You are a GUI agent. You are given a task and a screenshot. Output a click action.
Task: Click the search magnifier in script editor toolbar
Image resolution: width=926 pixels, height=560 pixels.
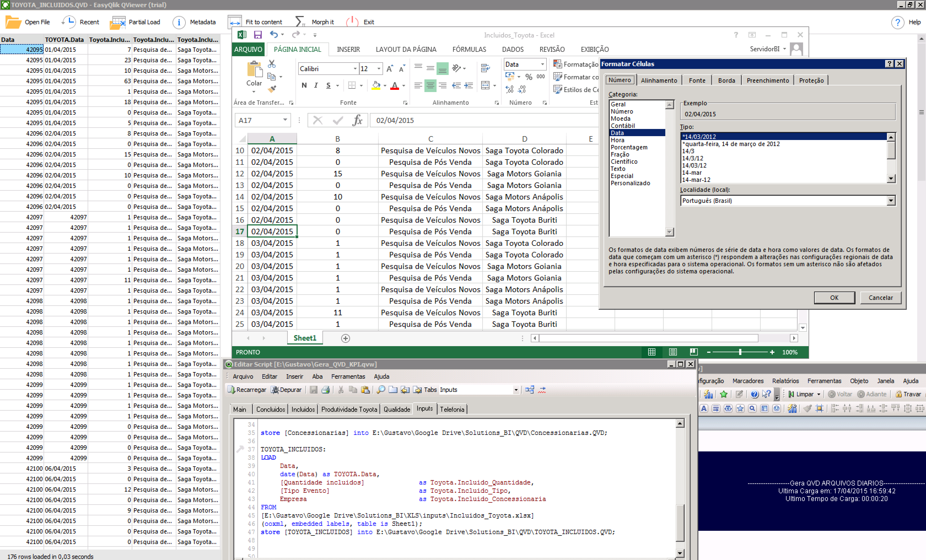[x=381, y=390]
